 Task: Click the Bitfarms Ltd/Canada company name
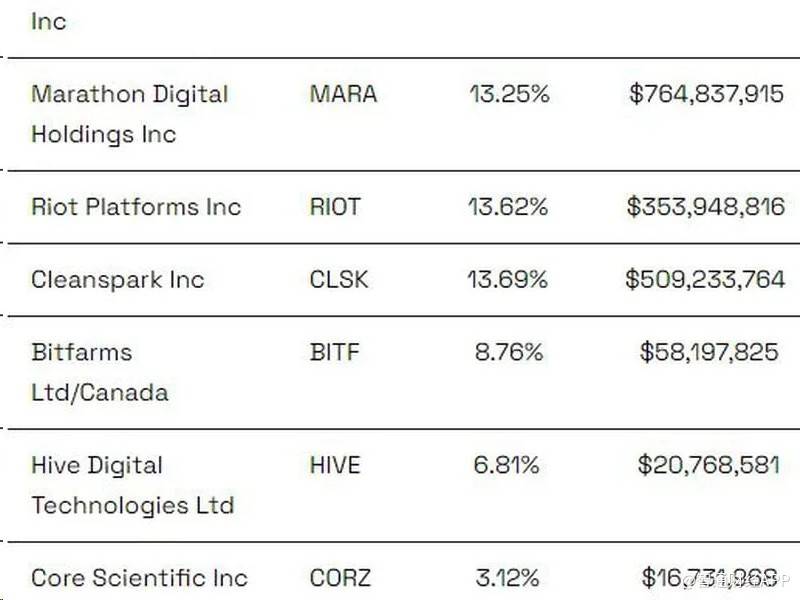[x=99, y=372]
